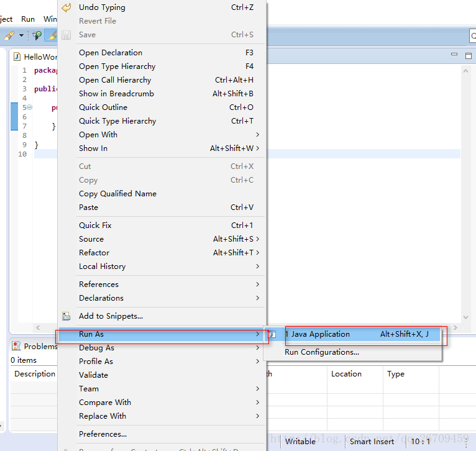Click the HelloWorld Java file tab icon
This screenshot has width=476, height=451.
point(17,57)
